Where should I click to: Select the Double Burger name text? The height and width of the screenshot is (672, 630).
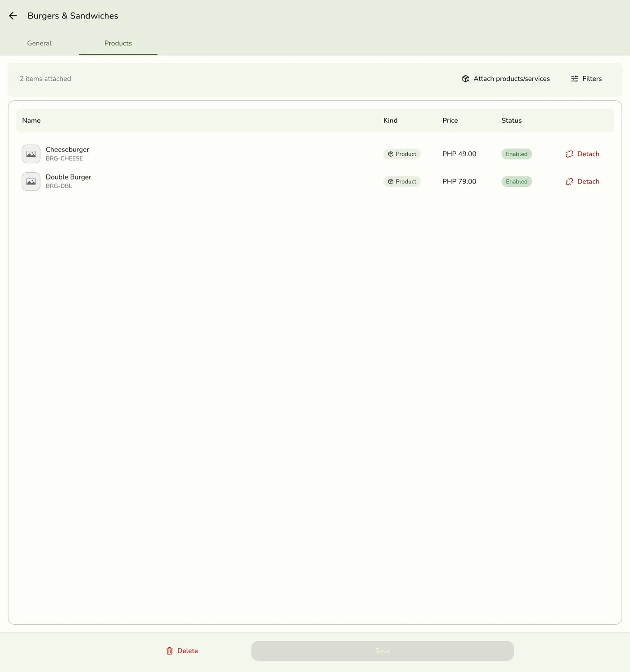tap(68, 177)
